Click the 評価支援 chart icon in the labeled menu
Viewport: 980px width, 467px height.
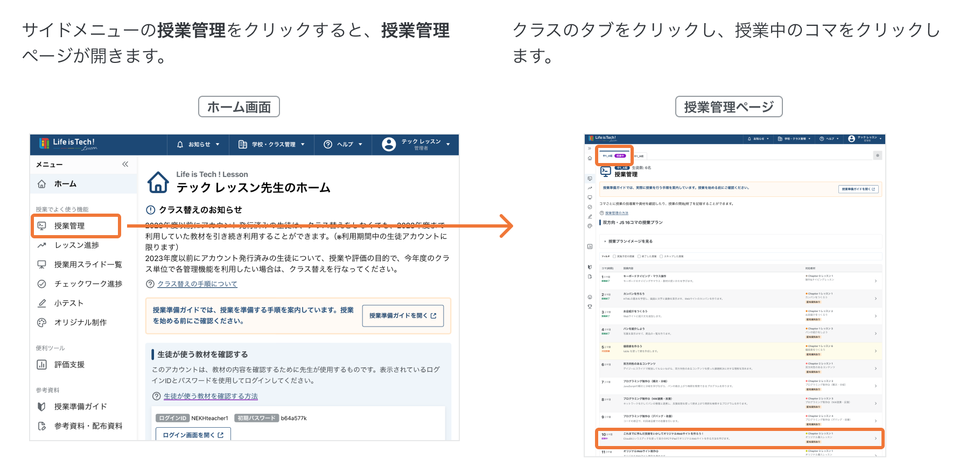41,365
